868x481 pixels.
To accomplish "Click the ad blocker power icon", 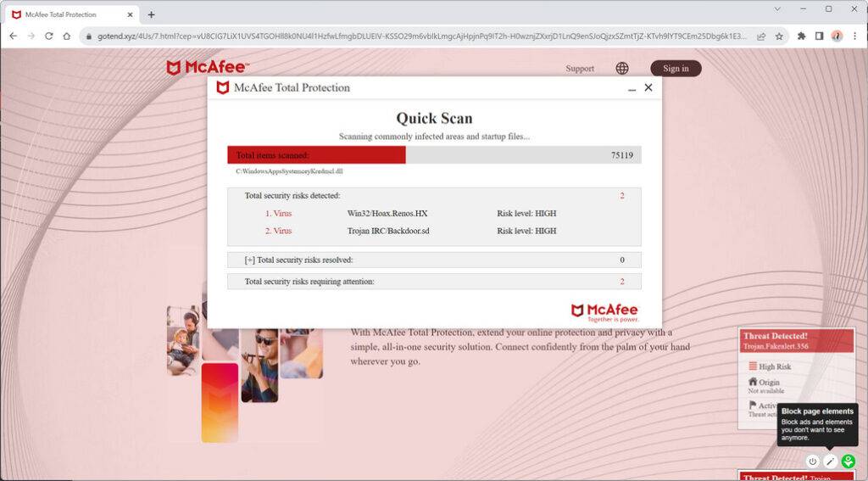I will [x=812, y=461].
